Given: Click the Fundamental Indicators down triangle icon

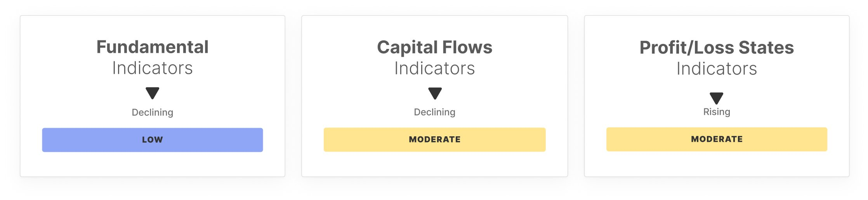Looking at the screenshot, I should (x=152, y=93).
